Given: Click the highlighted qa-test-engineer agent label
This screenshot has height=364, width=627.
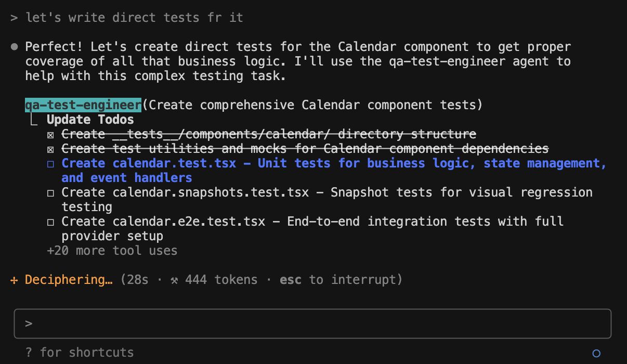Looking at the screenshot, I should point(83,105).
